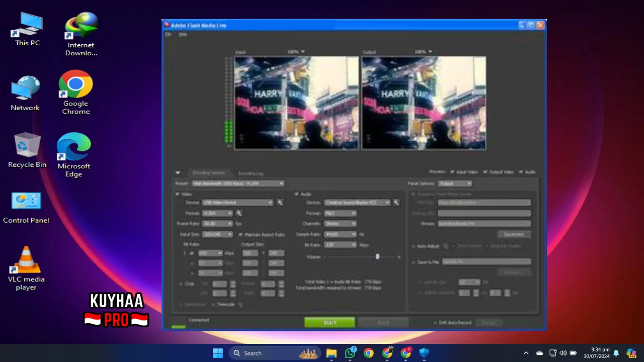Launch Microsoft Edge from the desktop

pos(73,155)
